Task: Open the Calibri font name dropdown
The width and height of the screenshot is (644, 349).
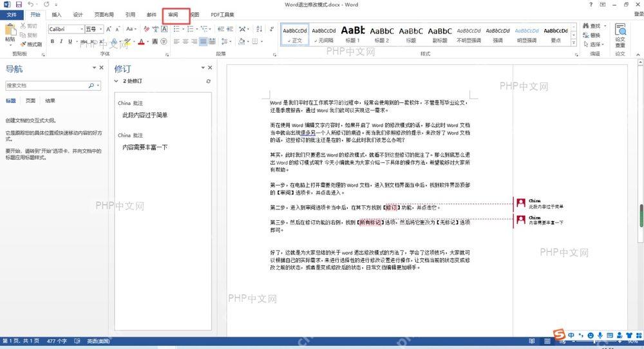Action: point(82,29)
